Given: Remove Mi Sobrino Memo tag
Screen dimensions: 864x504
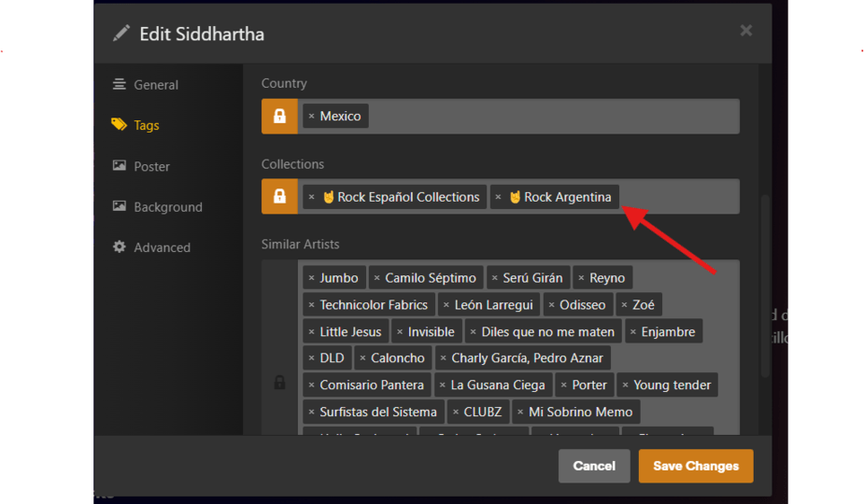Looking at the screenshot, I should click(x=520, y=412).
